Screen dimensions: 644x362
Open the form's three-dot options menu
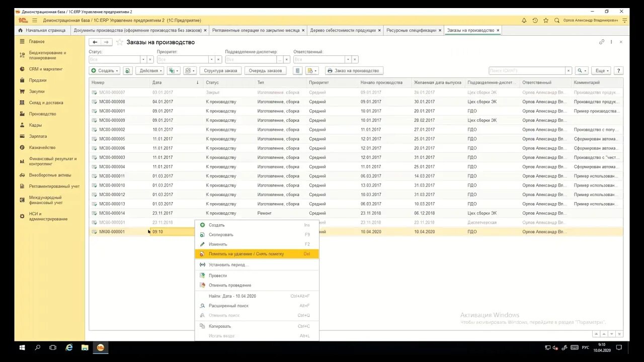(x=611, y=42)
